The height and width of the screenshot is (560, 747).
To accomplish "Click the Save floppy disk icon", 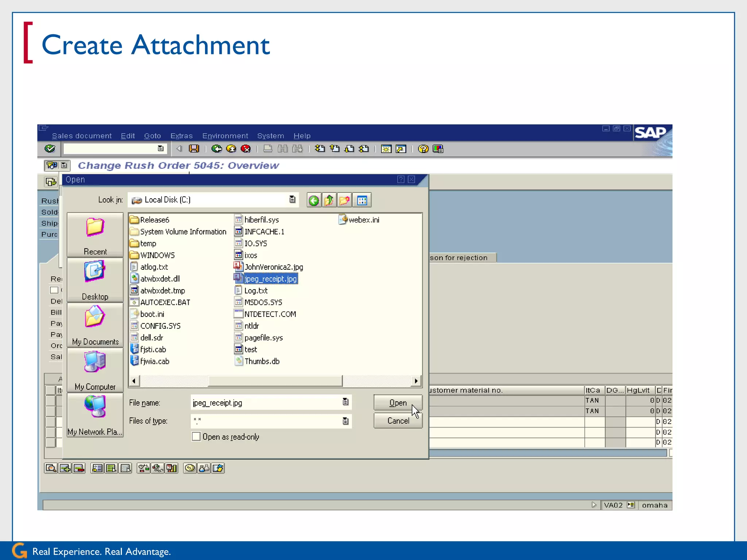I will [x=194, y=149].
